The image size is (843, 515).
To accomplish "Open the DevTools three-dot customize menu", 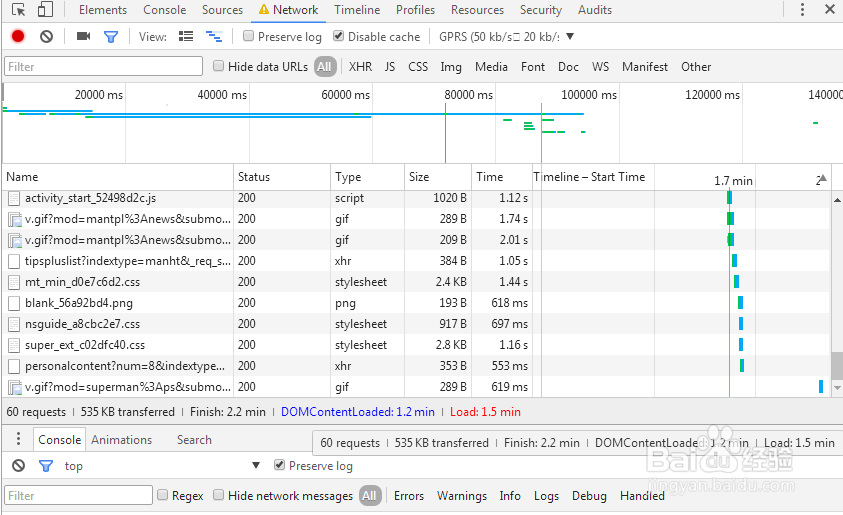I will (802, 10).
